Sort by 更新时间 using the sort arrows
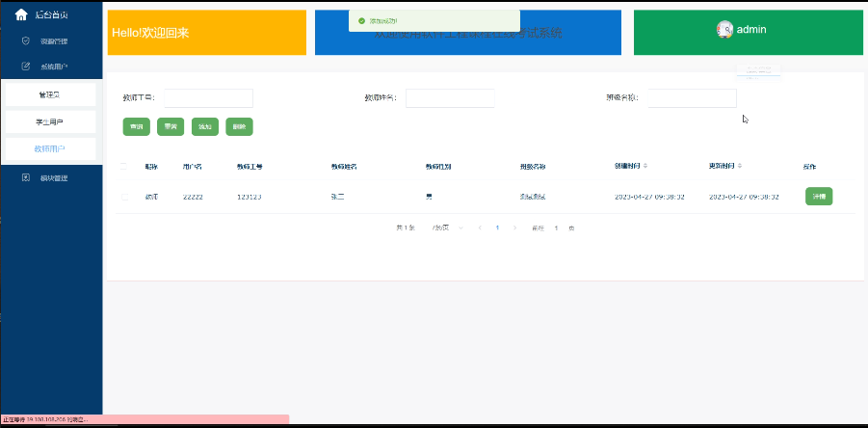Viewport: 868px width, 428px height. click(740, 166)
